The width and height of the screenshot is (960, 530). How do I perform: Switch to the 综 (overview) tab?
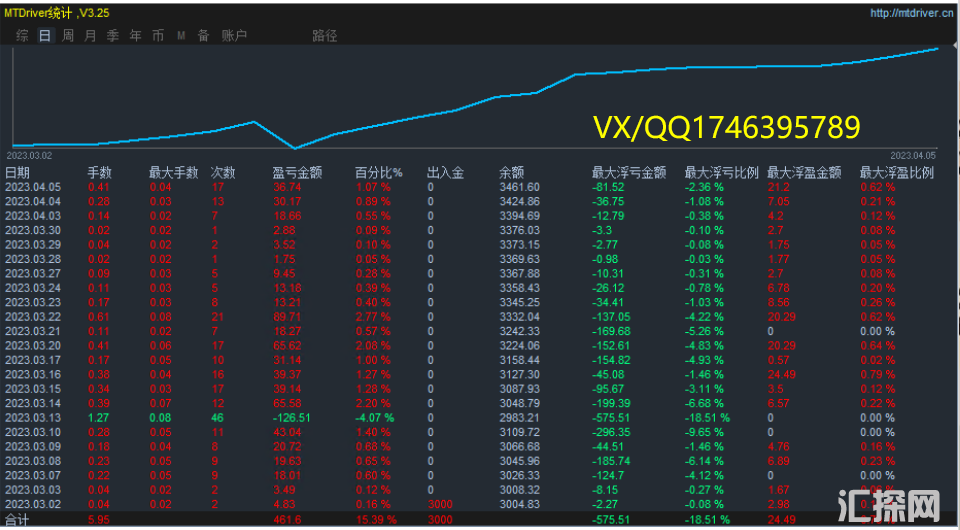[x=22, y=36]
